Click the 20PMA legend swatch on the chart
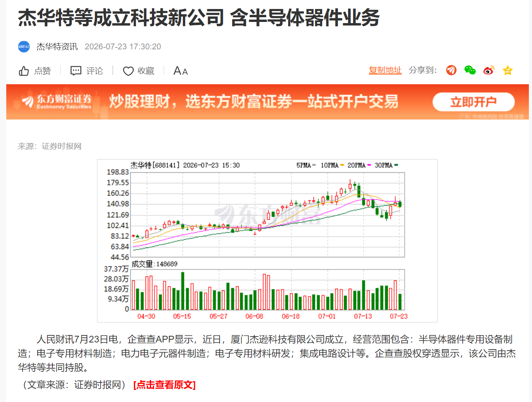 pyautogui.click(x=369, y=165)
